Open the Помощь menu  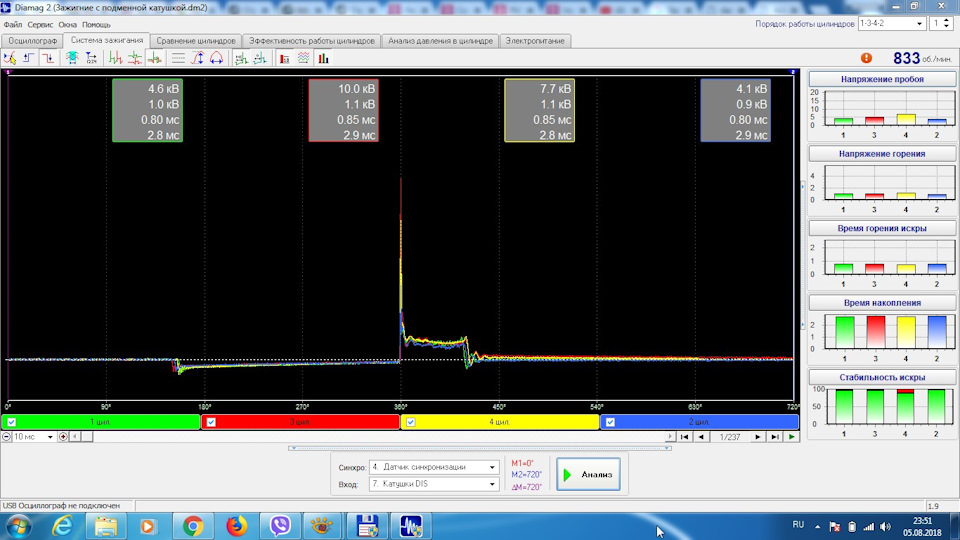(96, 24)
